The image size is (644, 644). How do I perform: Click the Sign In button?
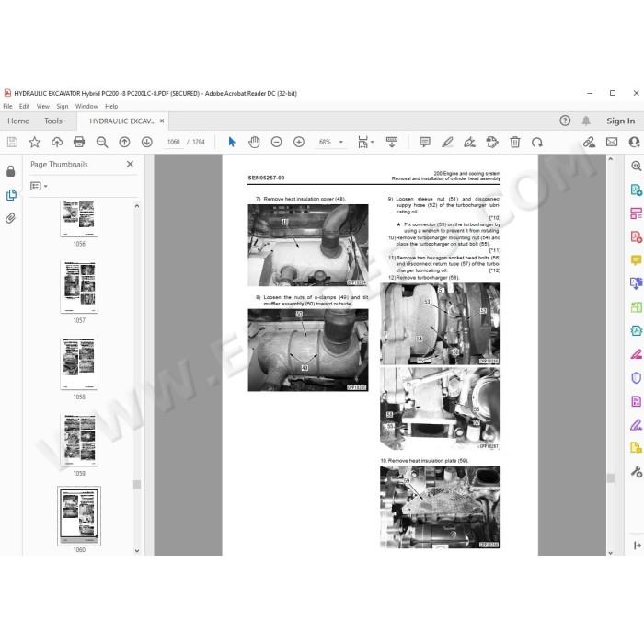(621, 121)
